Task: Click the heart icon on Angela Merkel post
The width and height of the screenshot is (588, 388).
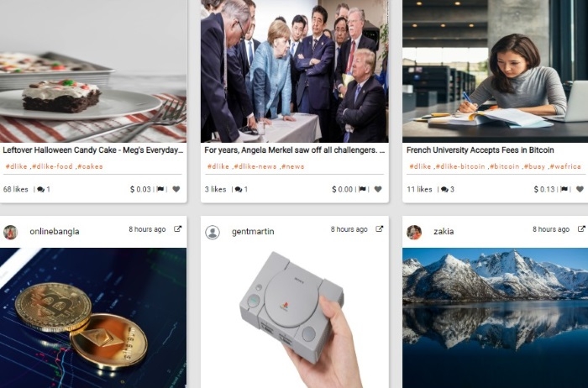Action: click(x=378, y=189)
